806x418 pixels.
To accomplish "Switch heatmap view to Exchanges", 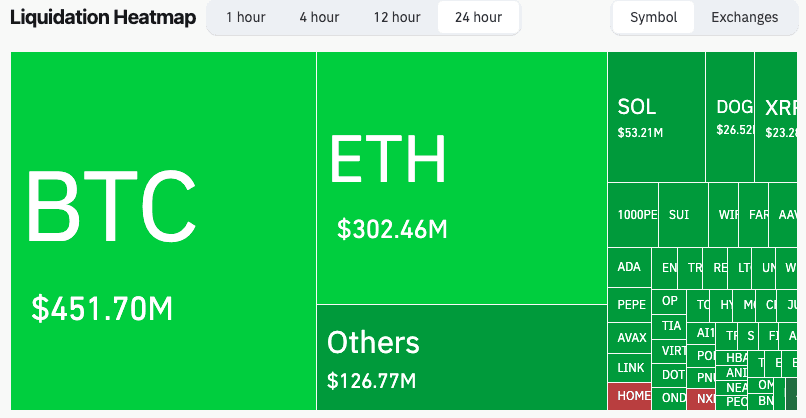I will [744, 17].
